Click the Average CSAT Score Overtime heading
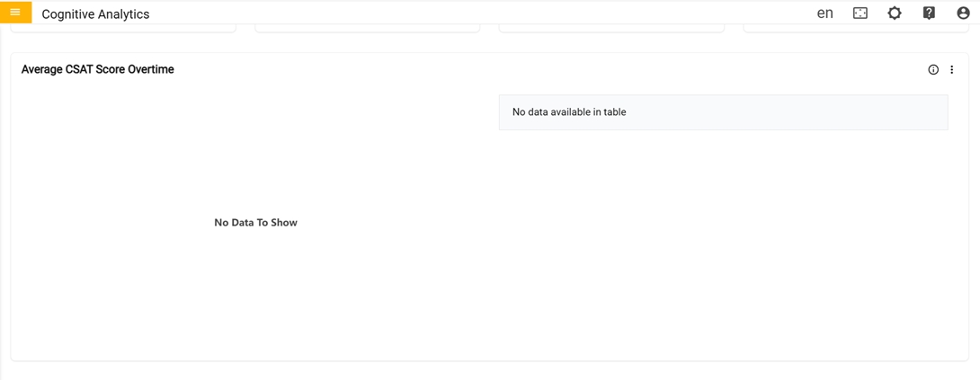Viewport: 980px width, 380px height. coord(98,69)
